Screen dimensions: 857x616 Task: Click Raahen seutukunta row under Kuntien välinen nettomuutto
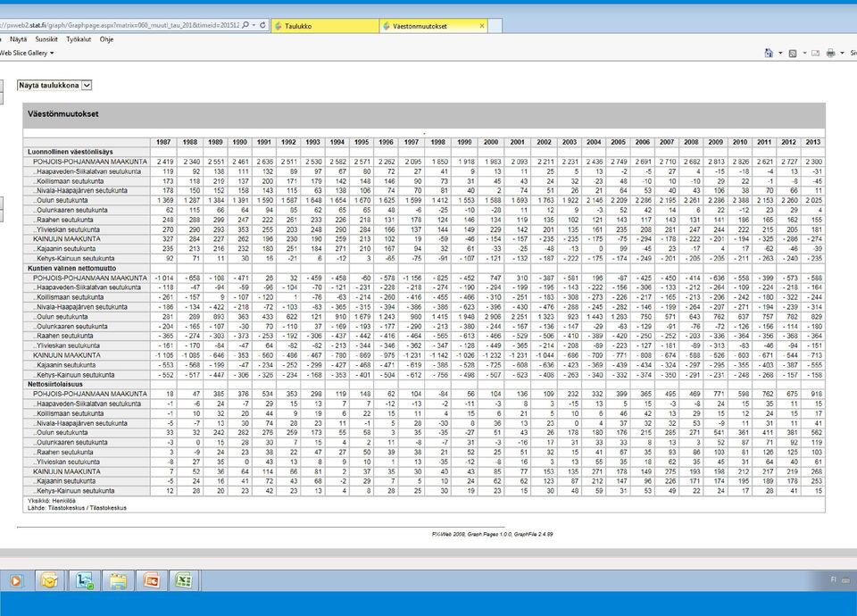(63, 336)
